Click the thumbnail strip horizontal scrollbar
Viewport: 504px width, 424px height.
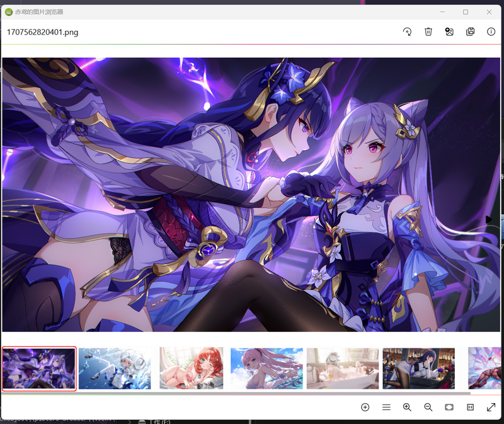[x=236, y=393]
